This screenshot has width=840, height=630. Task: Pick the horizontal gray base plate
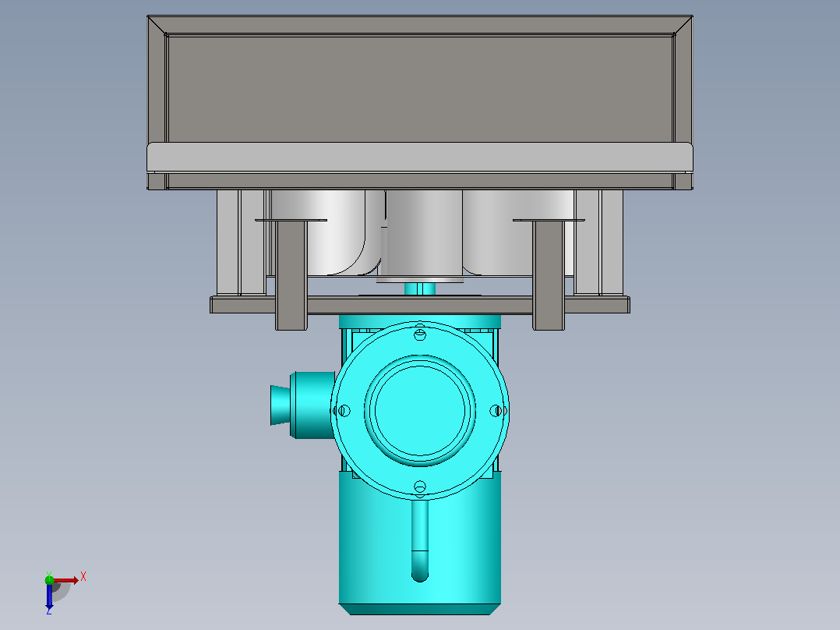click(x=420, y=305)
